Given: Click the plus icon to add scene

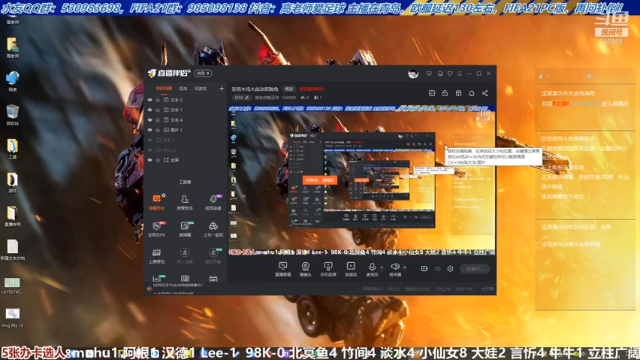Looking at the screenshot, I should click(x=221, y=88).
